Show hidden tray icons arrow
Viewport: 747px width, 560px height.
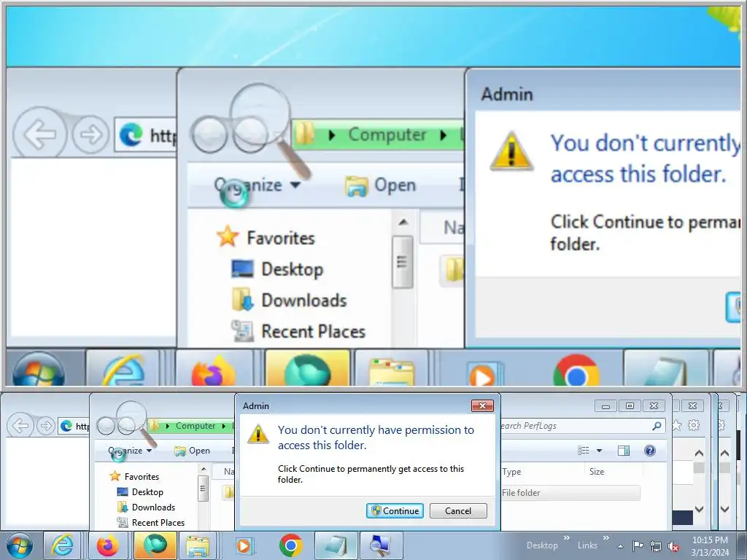tap(620, 546)
